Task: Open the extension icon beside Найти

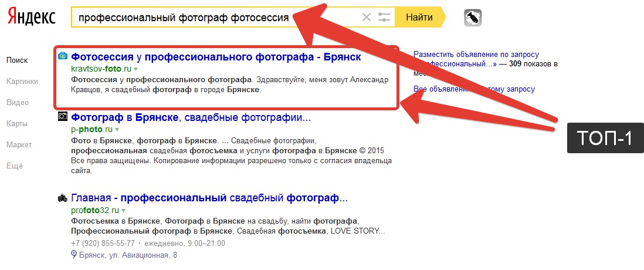Action: pos(473,18)
